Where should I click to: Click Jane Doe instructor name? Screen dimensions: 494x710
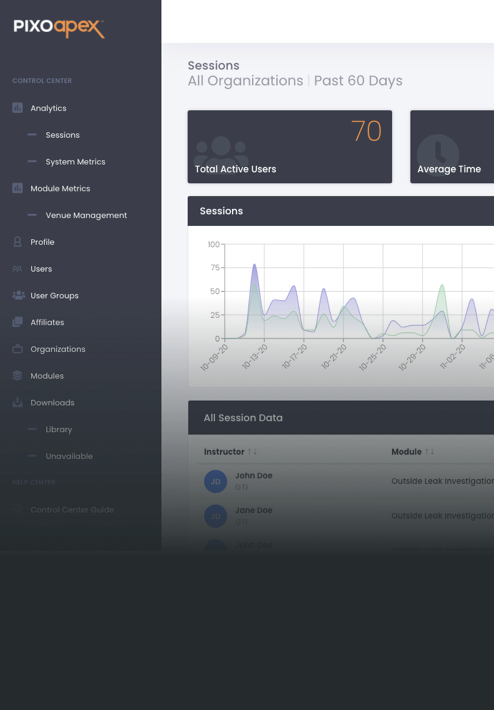click(x=254, y=510)
